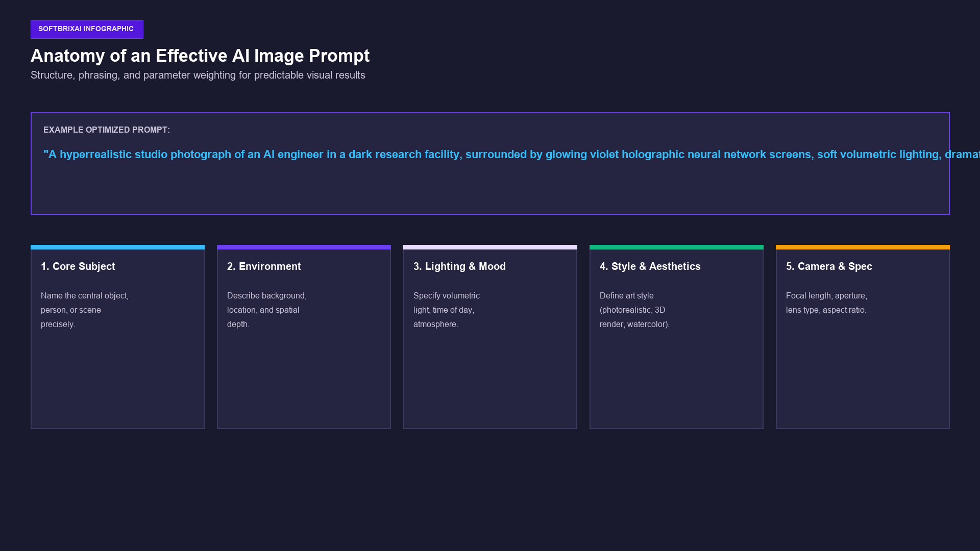Click 'Specify volumetric light, time of day' description
Image resolution: width=980 pixels, height=551 pixels.
(447, 310)
